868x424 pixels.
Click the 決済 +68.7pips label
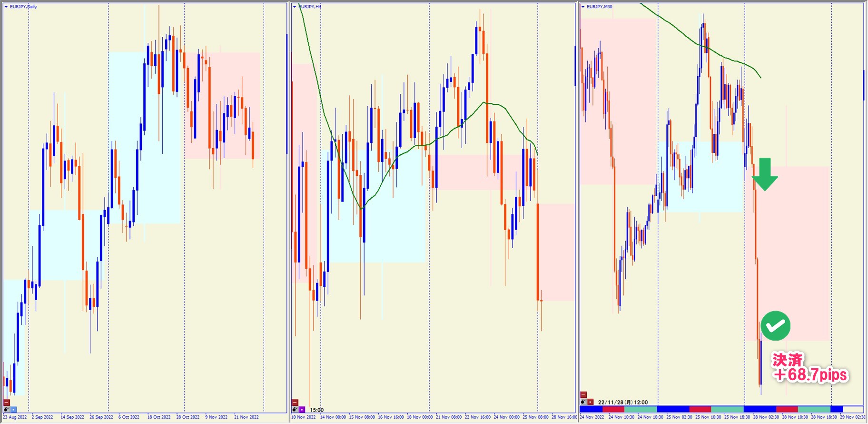tap(809, 368)
